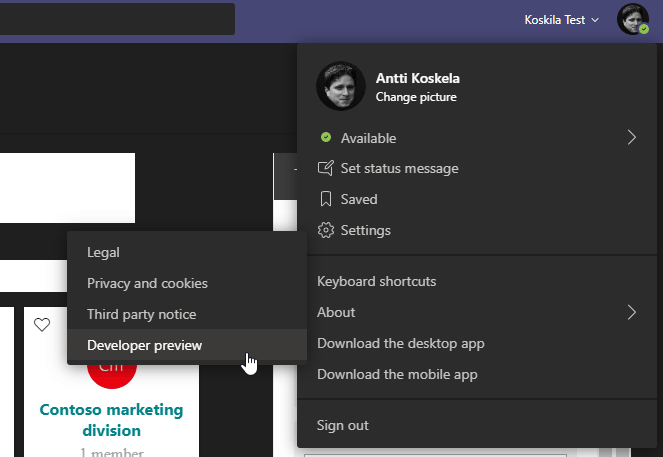Image resolution: width=663 pixels, height=457 pixels.
Task: Click the profile avatar in top bar
Action: pos(633,19)
